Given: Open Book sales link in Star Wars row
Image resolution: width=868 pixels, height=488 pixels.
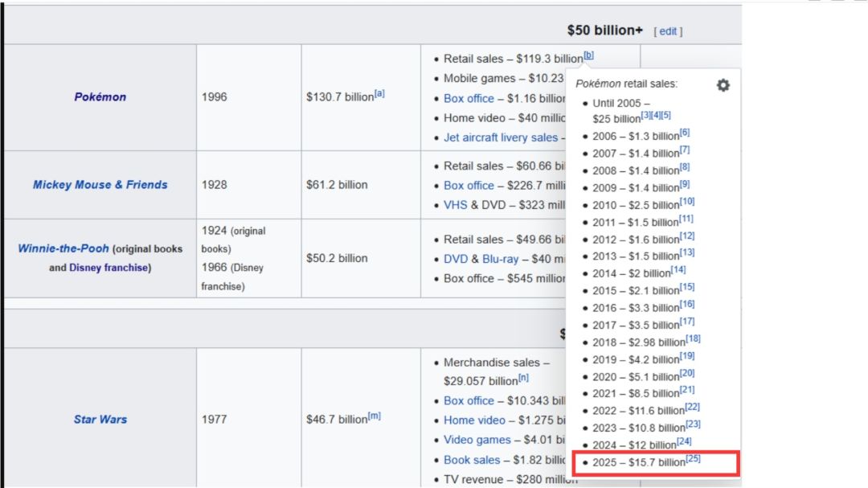Looking at the screenshot, I should pyautogui.click(x=472, y=460).
